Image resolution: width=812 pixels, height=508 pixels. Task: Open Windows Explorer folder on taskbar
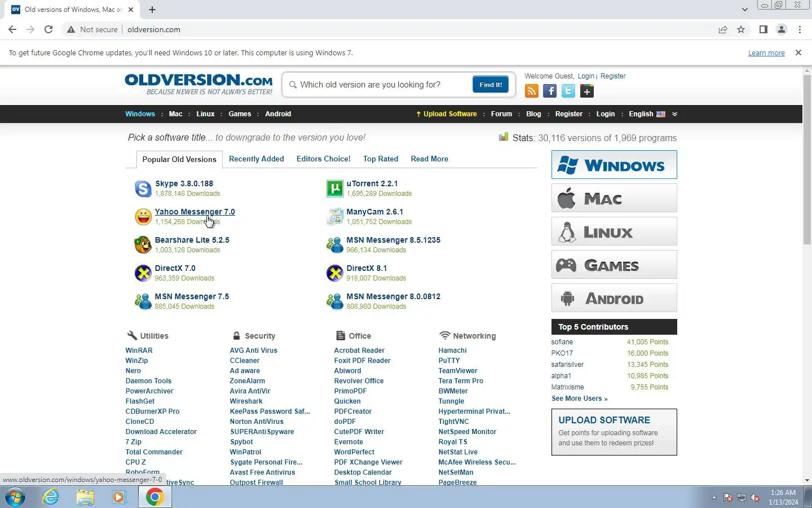coord(85,497)
